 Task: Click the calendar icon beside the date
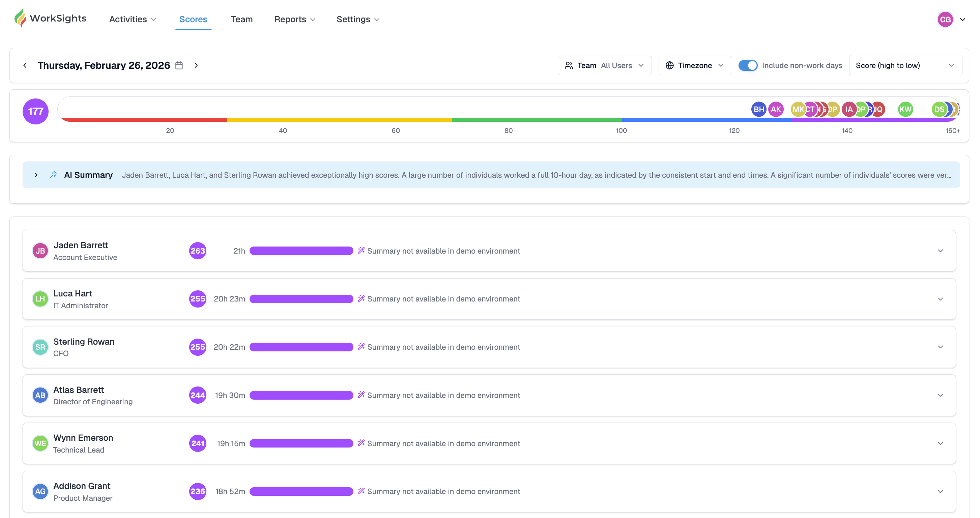[179, 65]
